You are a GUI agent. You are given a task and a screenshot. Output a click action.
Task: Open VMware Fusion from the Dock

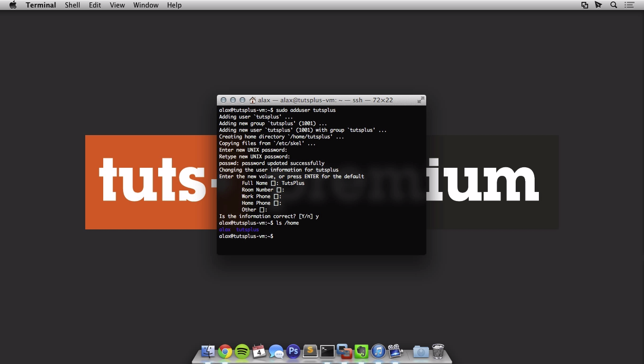point(344,351)
